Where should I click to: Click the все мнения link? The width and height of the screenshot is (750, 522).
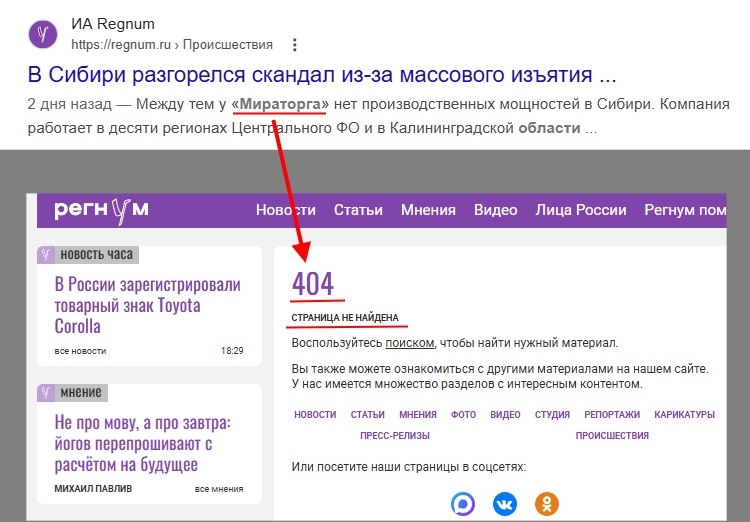[x=219, y=489]
